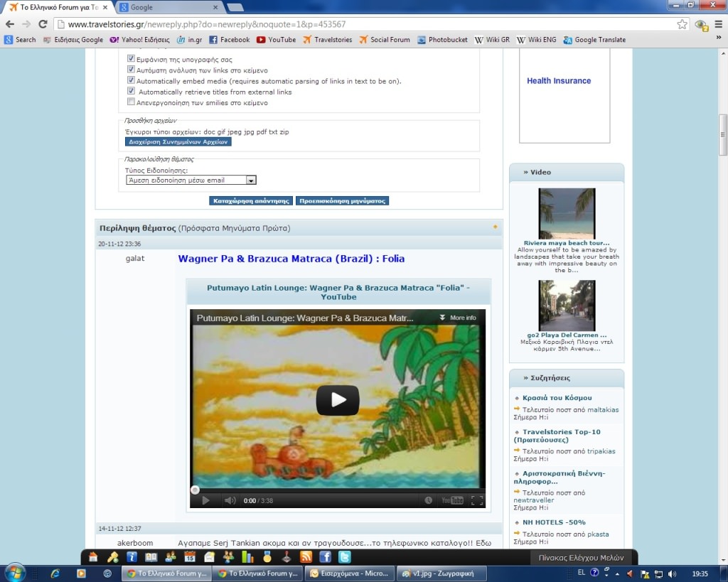The width and height of the screenshot is (728, 582).
Task: Open the Travelstories Top-10 (Πρωτεύουσες) discussion link
Action: [x=557, y=436]
